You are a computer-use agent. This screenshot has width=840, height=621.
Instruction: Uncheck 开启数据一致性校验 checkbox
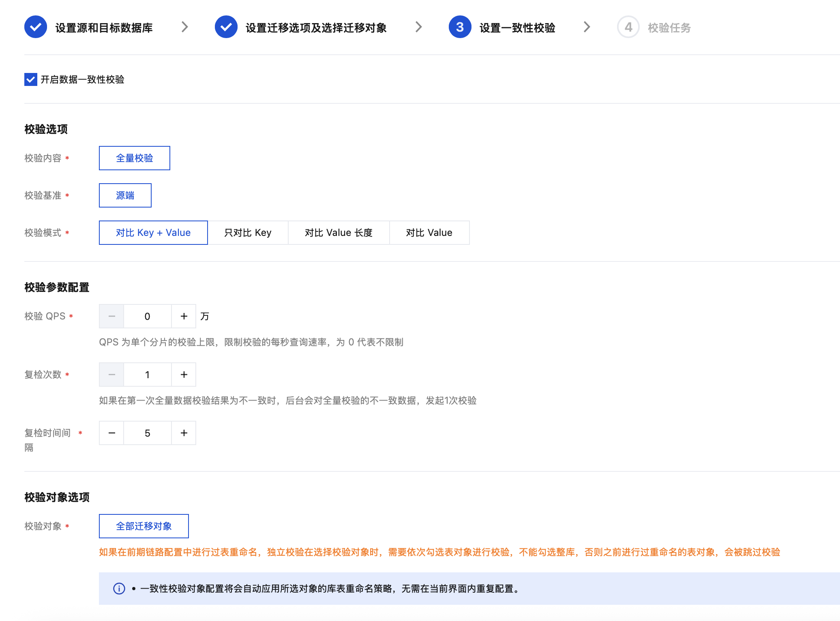click(31, 79)
